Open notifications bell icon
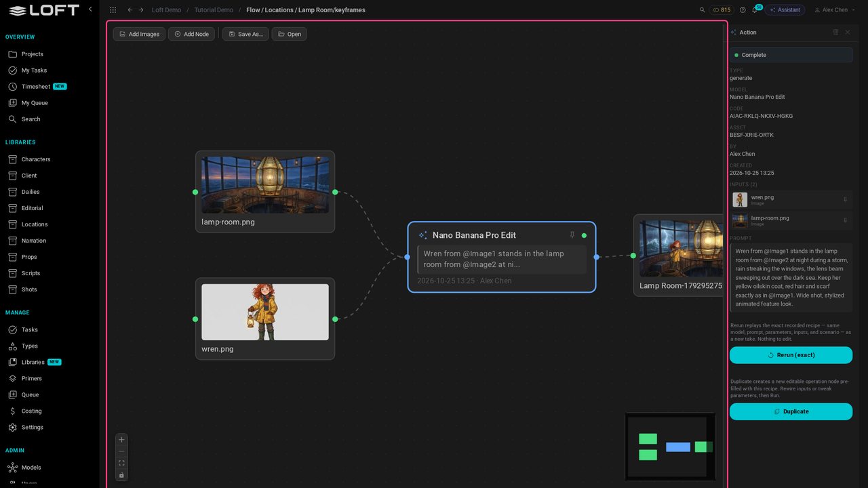 pos(755,10)
